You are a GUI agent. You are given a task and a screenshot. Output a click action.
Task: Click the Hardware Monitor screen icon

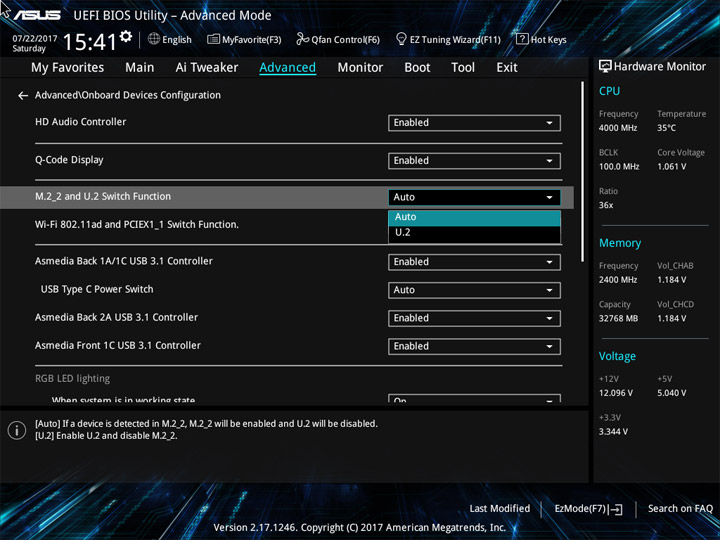605,67
